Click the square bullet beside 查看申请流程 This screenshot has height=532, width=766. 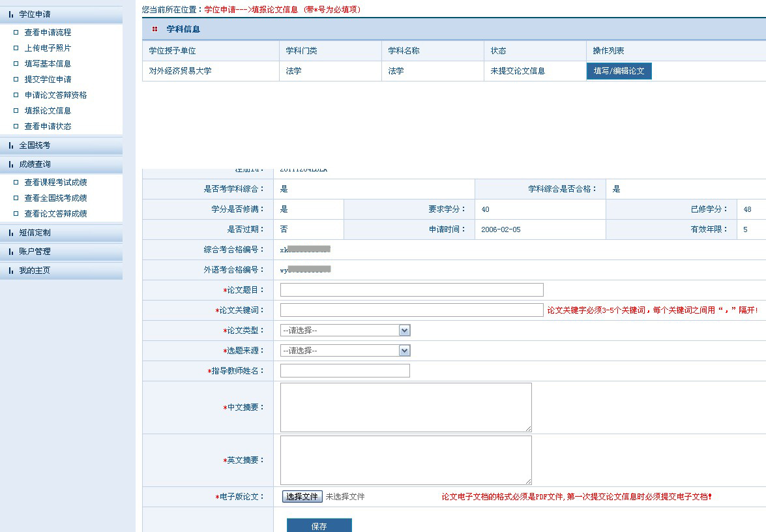16,32
